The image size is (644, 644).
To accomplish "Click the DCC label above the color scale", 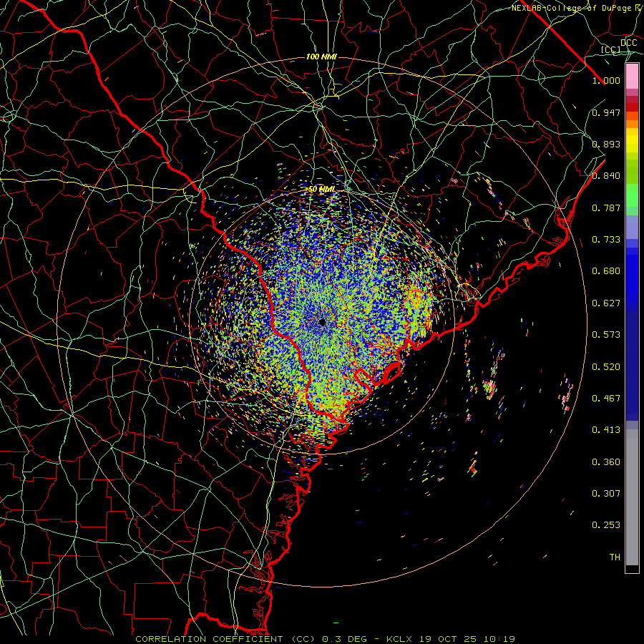I will pos(629,43).
